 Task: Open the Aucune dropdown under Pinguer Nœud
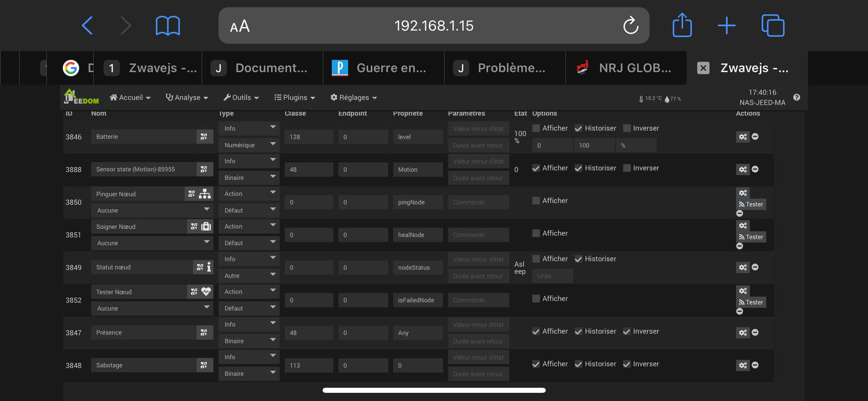pyautogui.click(x=152, y=210)
